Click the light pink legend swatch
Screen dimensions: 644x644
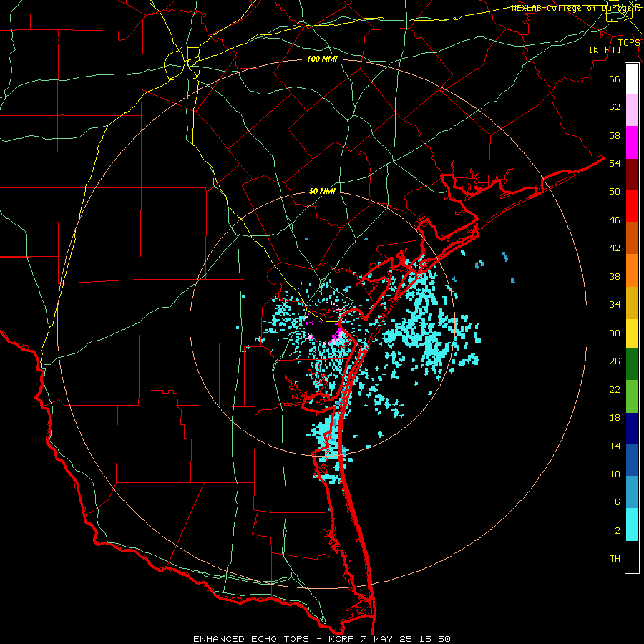(632, 109)
